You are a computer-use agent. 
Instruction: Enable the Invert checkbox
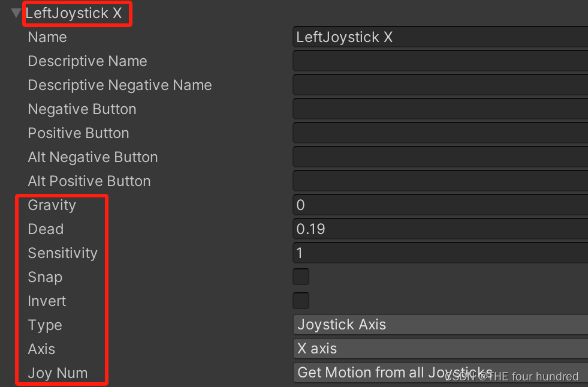300,300
